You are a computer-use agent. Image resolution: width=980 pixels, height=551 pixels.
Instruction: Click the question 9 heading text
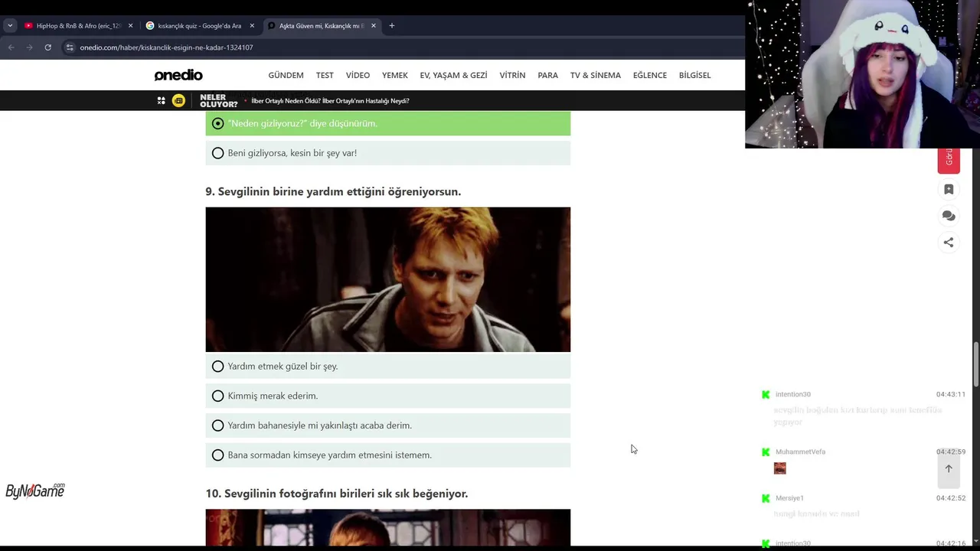pyautogui.click(x=333, y=191)
